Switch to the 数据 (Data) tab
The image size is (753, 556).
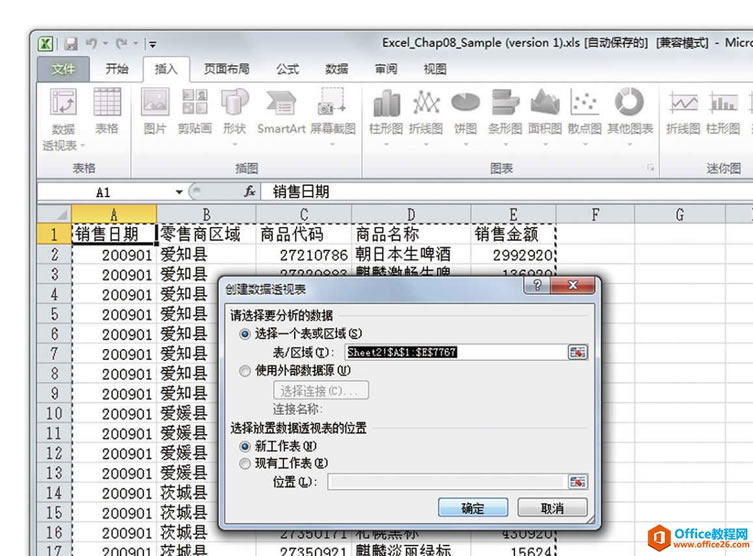(336, 69)
